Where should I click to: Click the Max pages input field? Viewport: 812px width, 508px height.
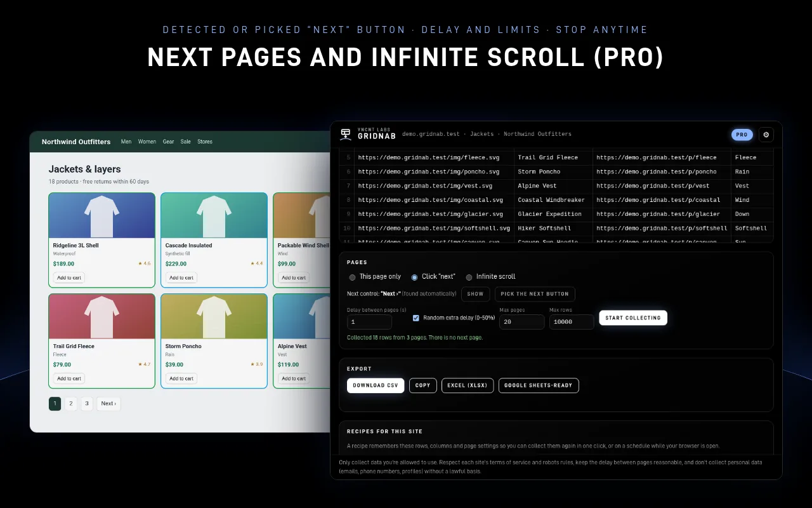tap(521, 322)
